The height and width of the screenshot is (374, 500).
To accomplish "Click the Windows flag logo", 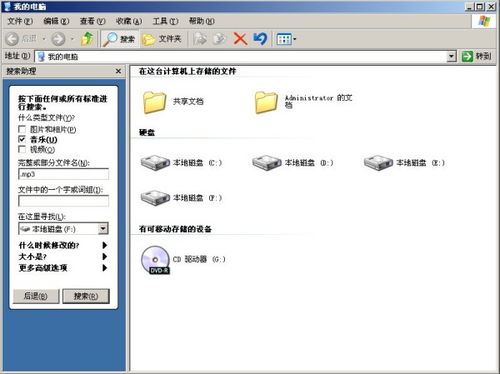I will (x=484, y=21).
